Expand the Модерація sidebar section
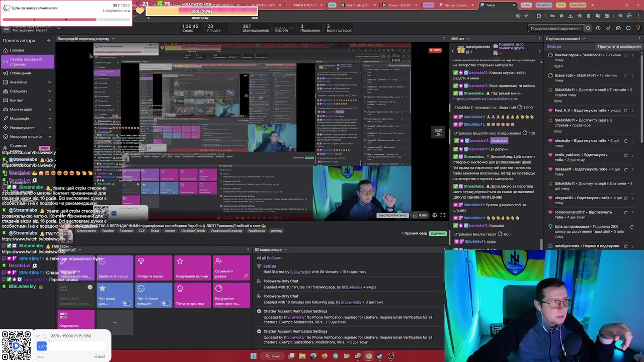The image size is (644, 362). coord(49,118)
